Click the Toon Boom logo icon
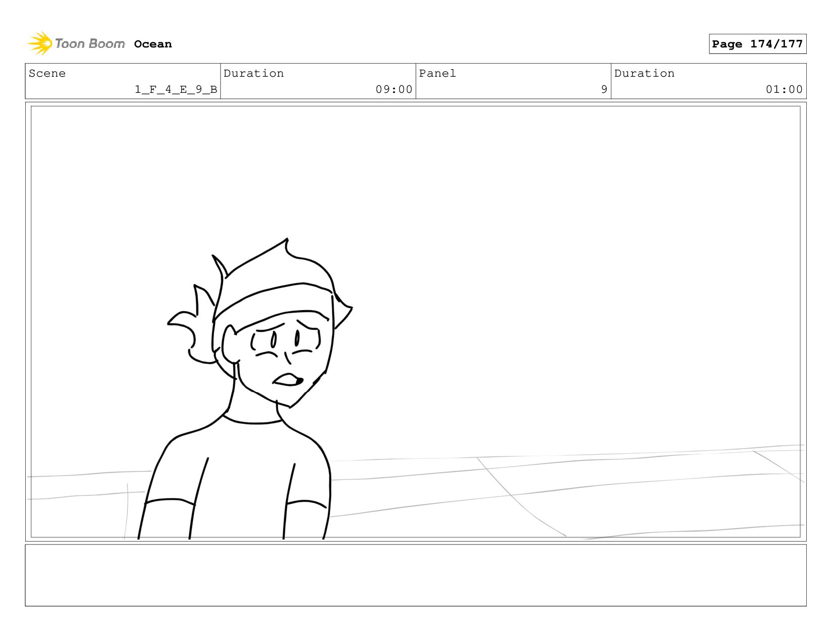 (x=40, y=43)
